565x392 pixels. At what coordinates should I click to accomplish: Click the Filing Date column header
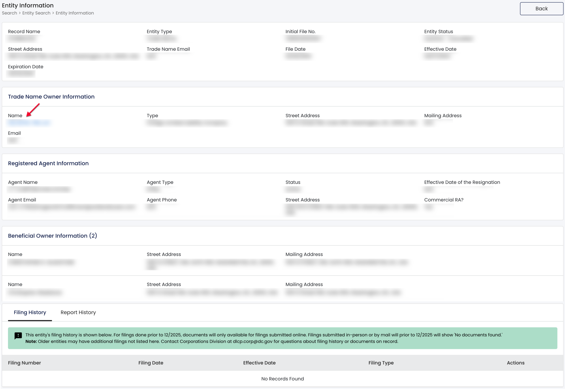pyautogui.click(x=151, y=363)
